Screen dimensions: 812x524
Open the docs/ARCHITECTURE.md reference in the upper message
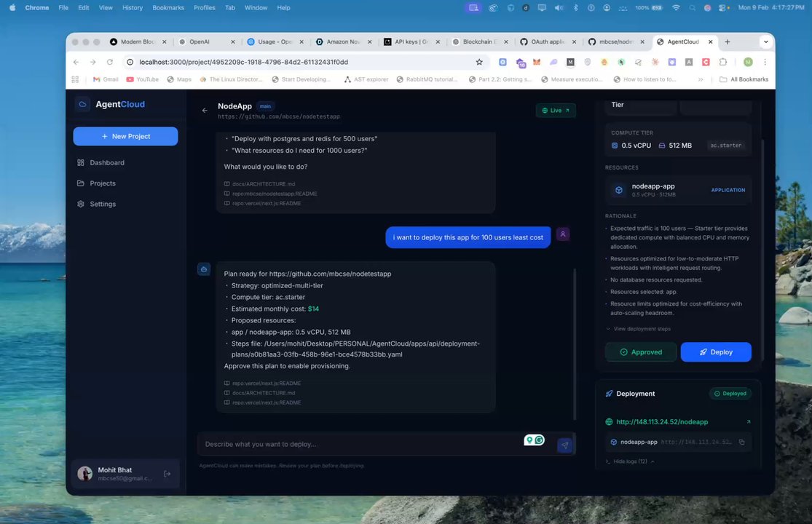point(263,184)
